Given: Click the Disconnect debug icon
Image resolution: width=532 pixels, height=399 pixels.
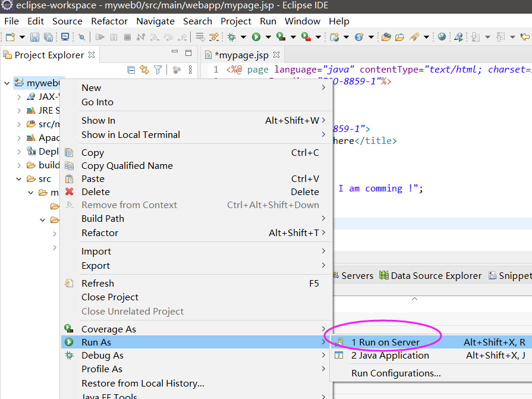Looking at the screenshot, I should click(141, 37).
